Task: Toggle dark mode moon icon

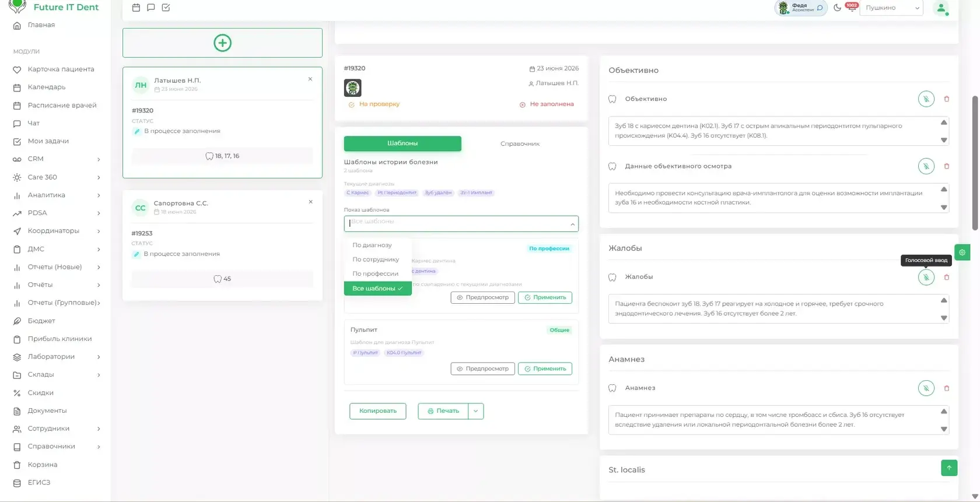Action: [x=837, y=8]
